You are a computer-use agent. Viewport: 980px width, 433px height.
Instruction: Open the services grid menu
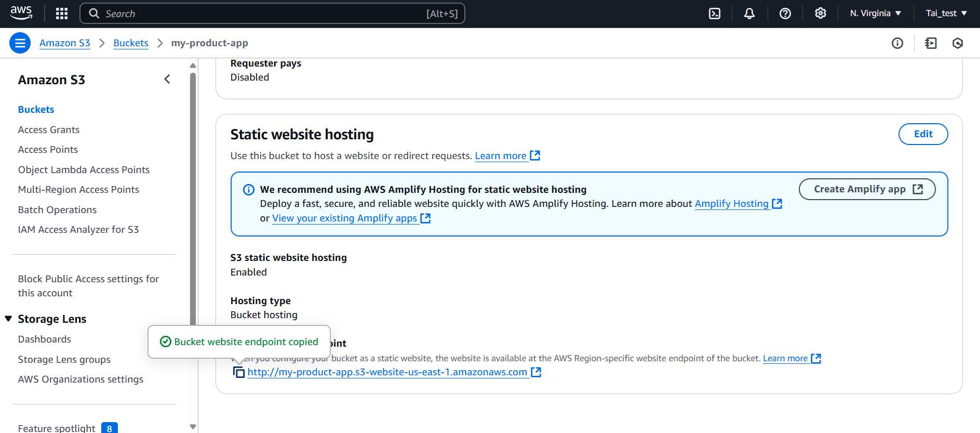click(62, 14)
